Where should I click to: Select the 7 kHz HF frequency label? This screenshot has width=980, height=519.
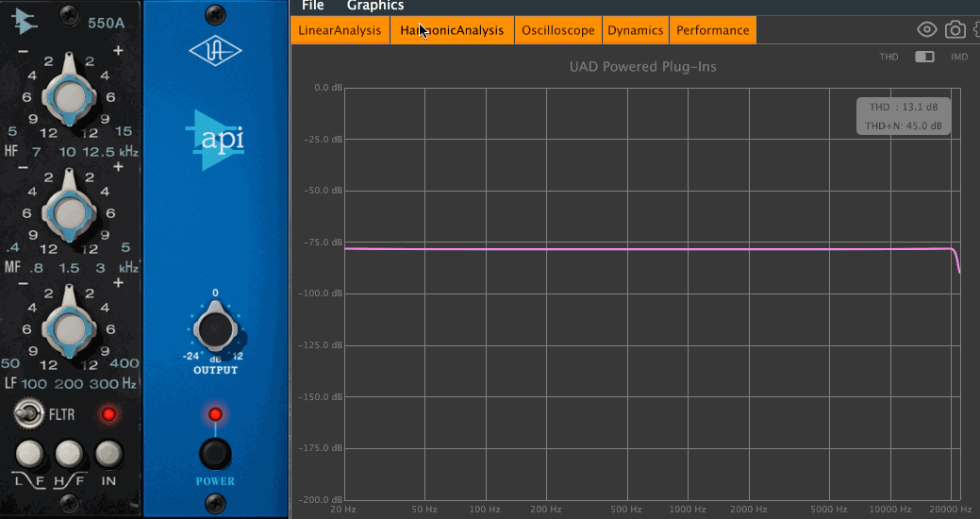36,152
